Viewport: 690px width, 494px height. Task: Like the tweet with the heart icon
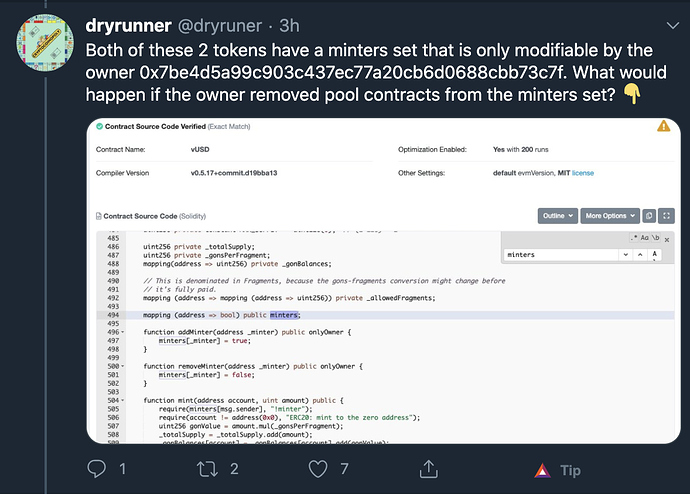tap(318, 468)
